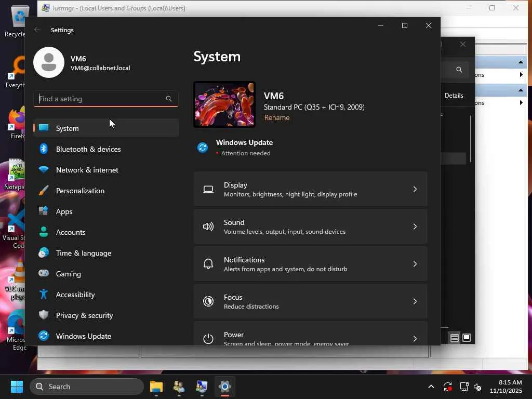Click the VM6 user avatar picture
Viewport: 532px width, 399px height.
pos(49,62)
